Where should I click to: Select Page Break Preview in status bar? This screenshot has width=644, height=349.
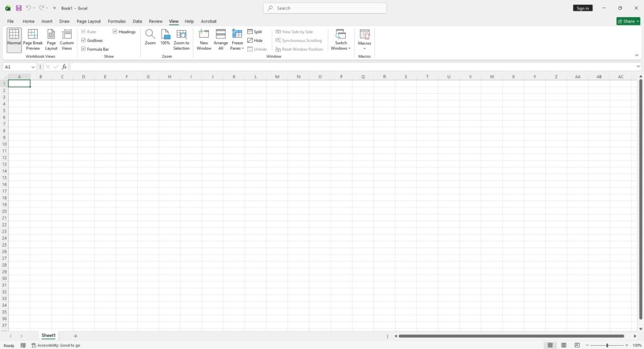[x=577, y=345]
